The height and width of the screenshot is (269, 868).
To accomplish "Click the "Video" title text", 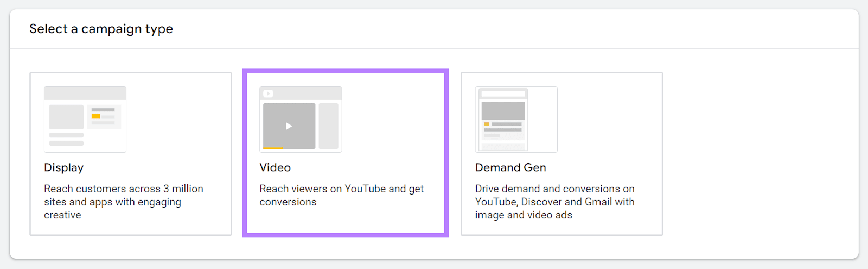I will click(x=275, y=168).
